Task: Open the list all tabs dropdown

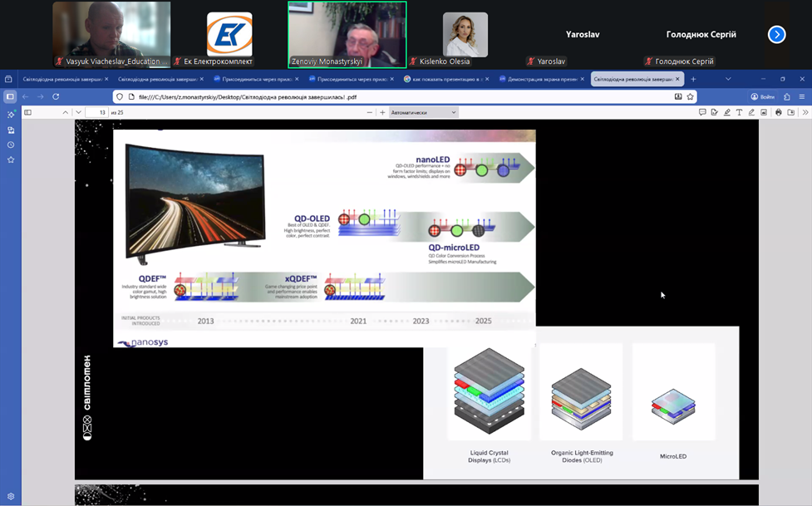Action: pyautogui.click(x=728, y=79)
